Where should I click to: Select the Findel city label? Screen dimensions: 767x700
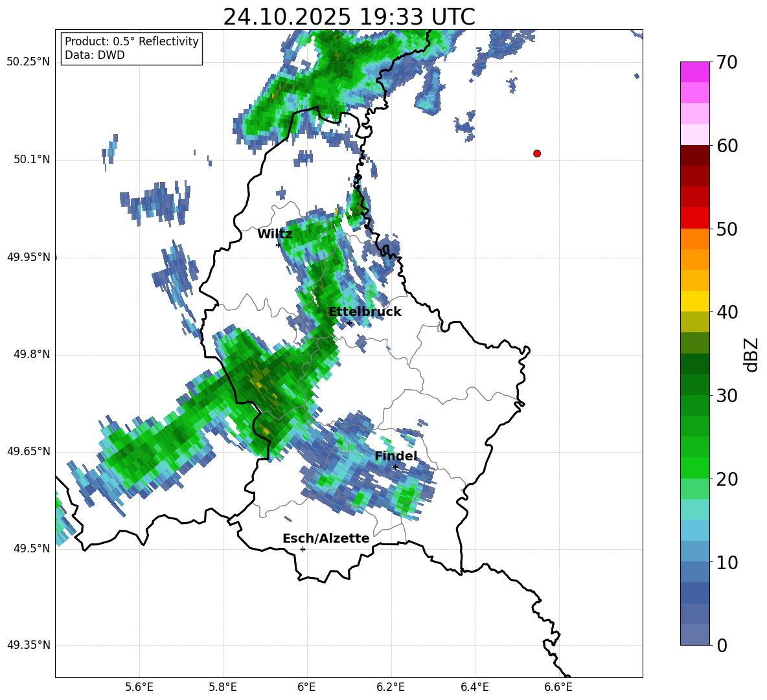click(x=396, y=456)
